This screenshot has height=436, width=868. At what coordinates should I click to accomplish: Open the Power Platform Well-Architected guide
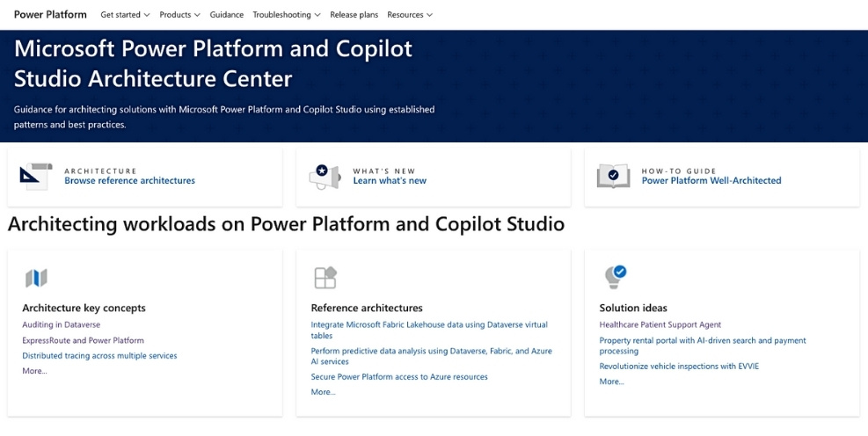pos(711,181)
